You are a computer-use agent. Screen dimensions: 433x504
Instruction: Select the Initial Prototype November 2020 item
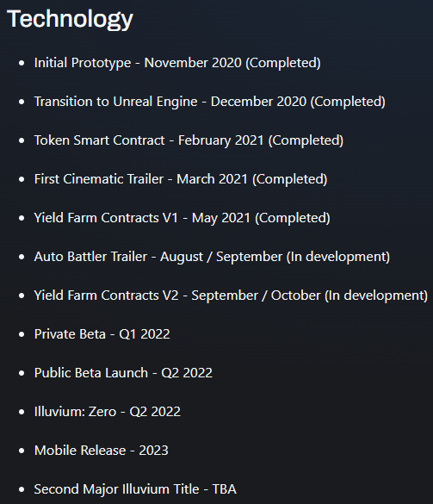tap(177, 63)
